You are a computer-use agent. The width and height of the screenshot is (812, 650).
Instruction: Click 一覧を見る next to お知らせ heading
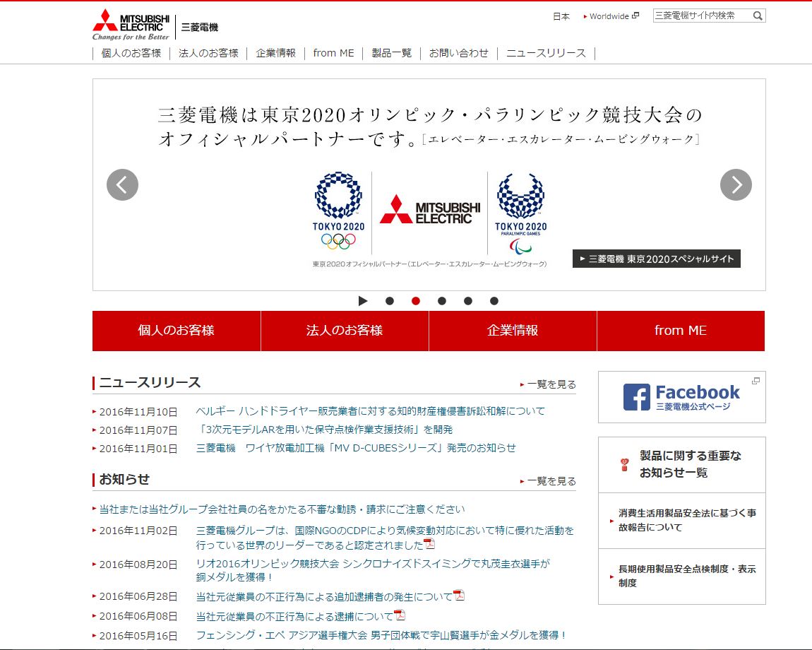click(x=551, y=481)
